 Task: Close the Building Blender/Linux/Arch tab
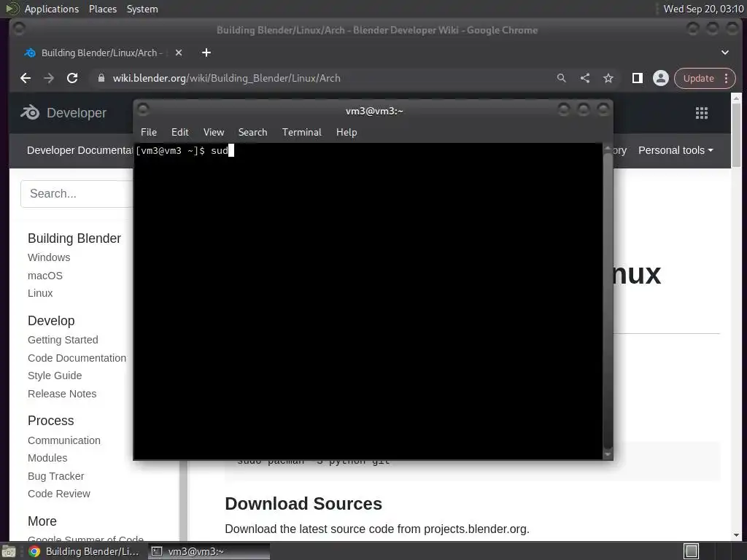(x=179, y=52)
